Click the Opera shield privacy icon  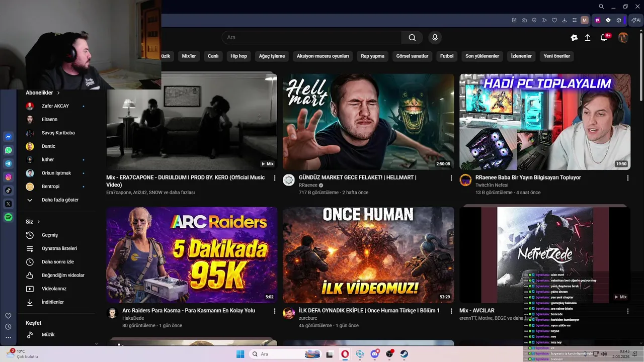tap(534, 20)
